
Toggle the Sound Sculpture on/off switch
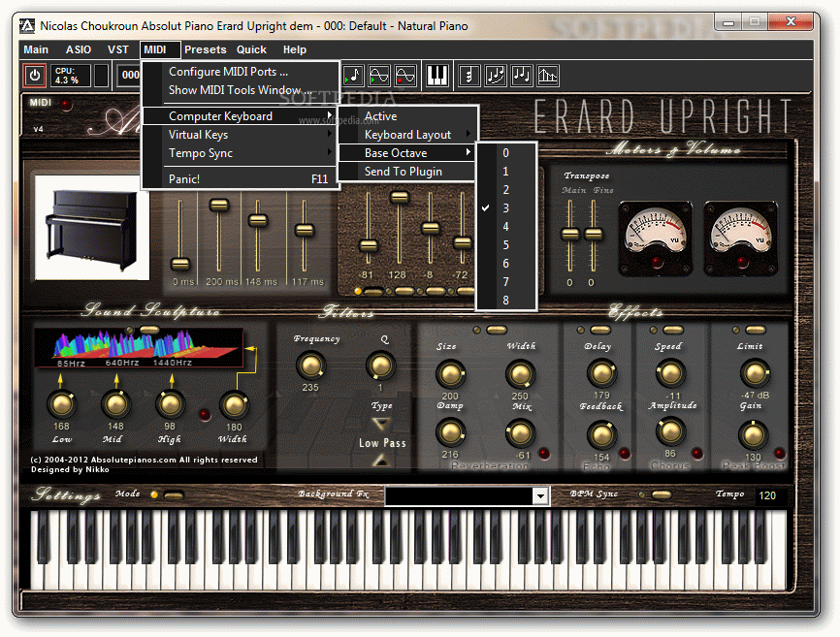[x=149, y=331]
